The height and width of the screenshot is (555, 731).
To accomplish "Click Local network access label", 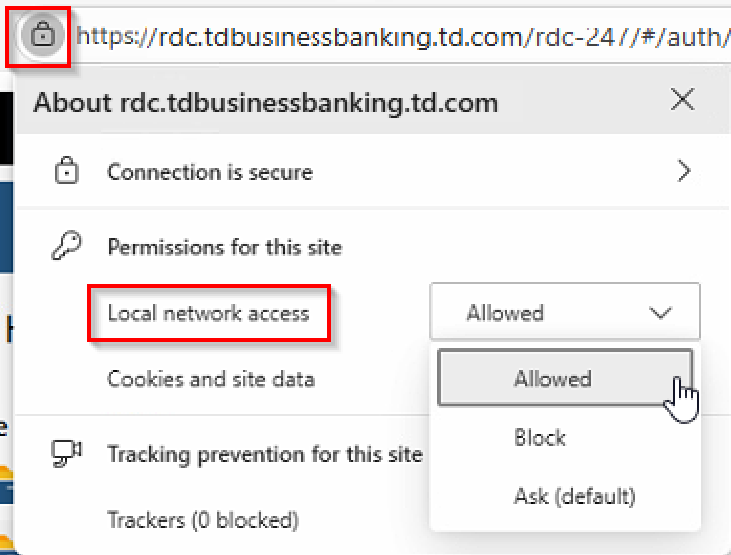I will coord(208,313).
